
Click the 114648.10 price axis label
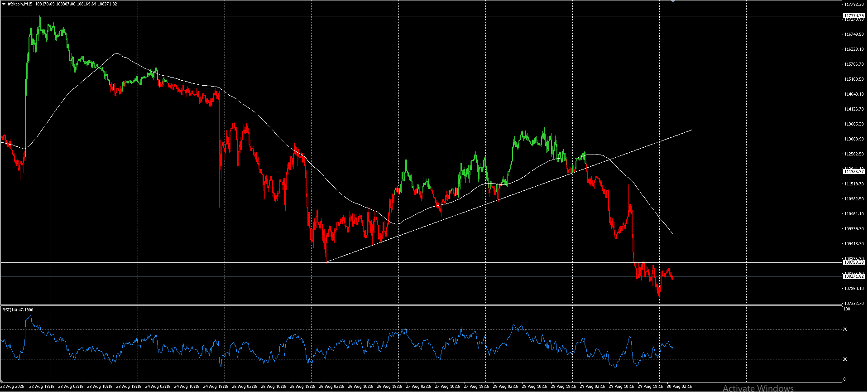pos(854,94)
